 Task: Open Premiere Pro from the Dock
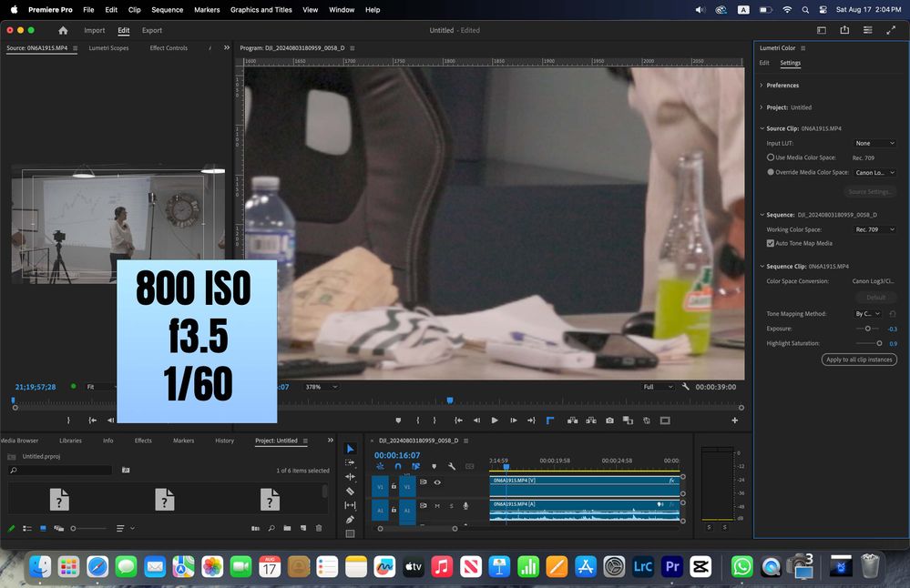click(x=674, y=567)
